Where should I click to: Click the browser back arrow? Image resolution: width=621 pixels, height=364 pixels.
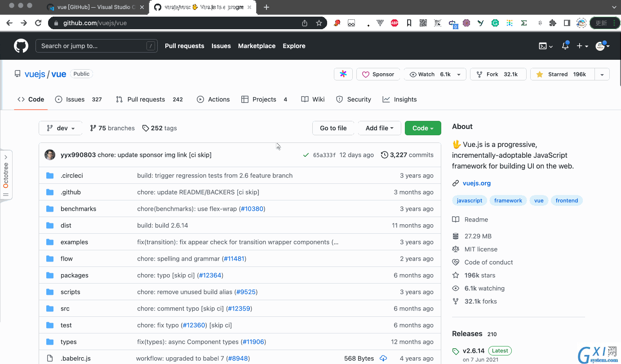pos(9,23)
